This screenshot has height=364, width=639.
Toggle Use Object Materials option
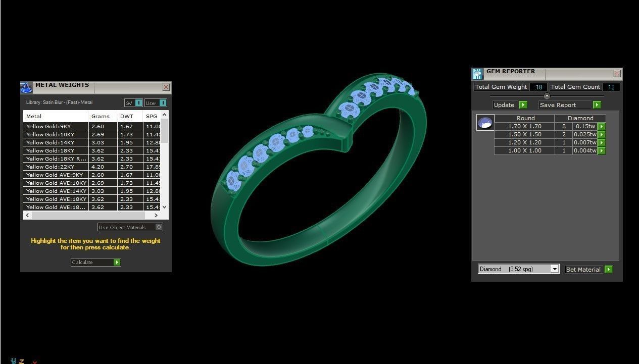(x=159, y=227)
